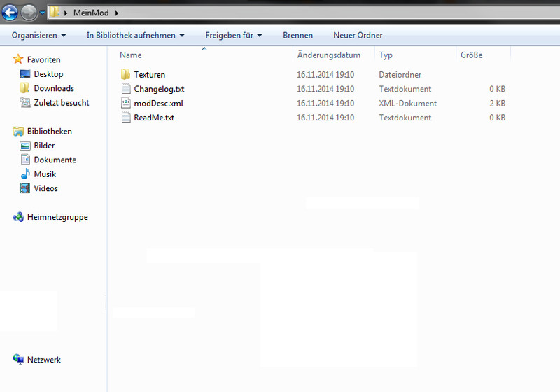
Task: Open Musik library in sidebar
Action: tap(45, 174)
